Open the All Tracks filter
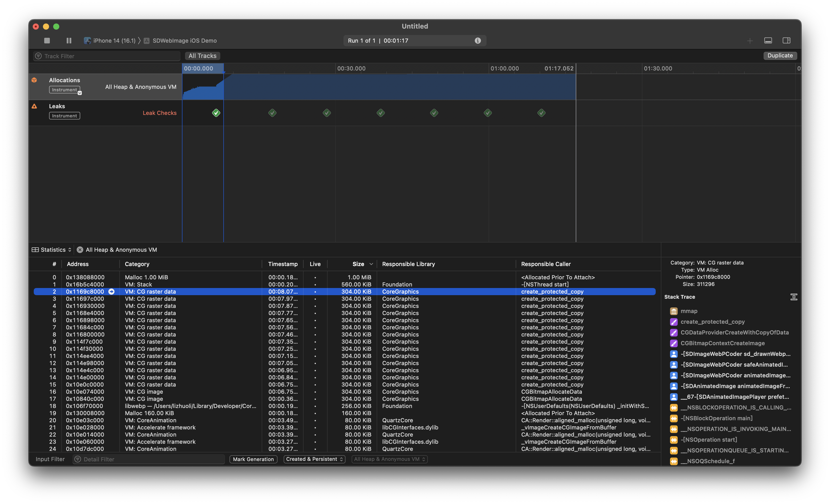This screenshot has height=504, width=830. coord(202,56)
